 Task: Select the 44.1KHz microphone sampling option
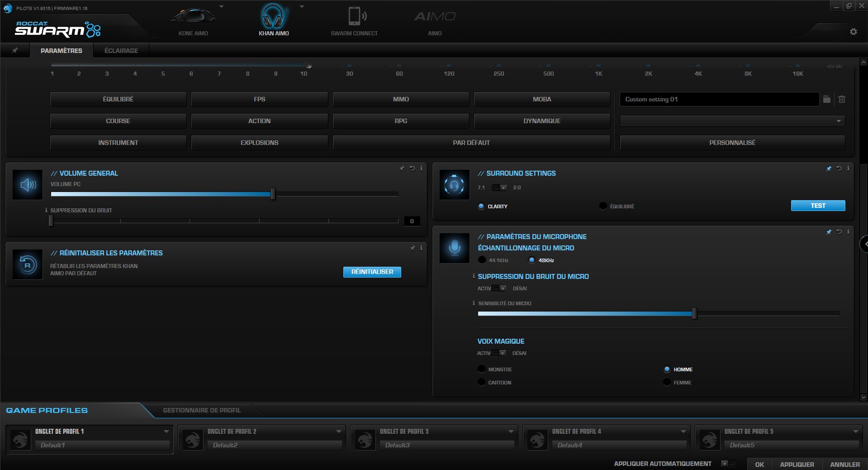click(x=482, y=260)
